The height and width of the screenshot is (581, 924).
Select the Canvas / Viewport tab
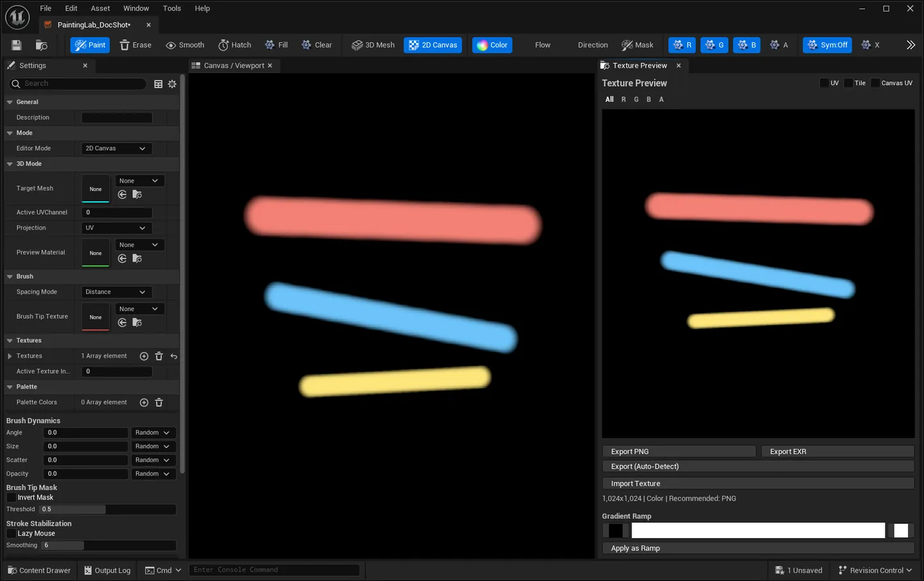tap(234, 65)
